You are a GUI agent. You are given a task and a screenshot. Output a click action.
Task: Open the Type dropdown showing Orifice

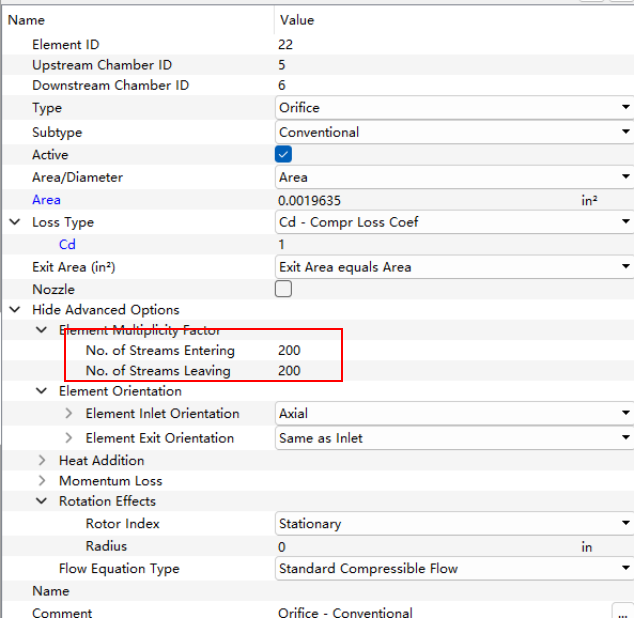click(x=454, y=107)
